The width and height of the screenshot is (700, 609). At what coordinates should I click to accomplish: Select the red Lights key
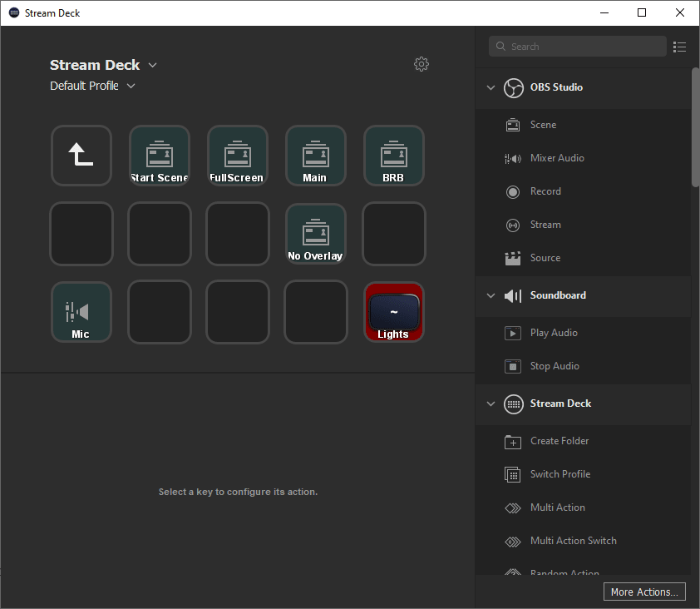394,311
